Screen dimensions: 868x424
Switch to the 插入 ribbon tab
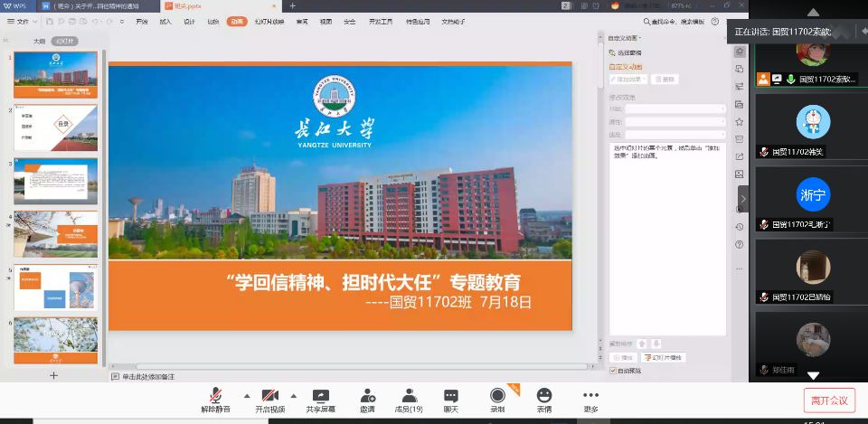(165, 21)
